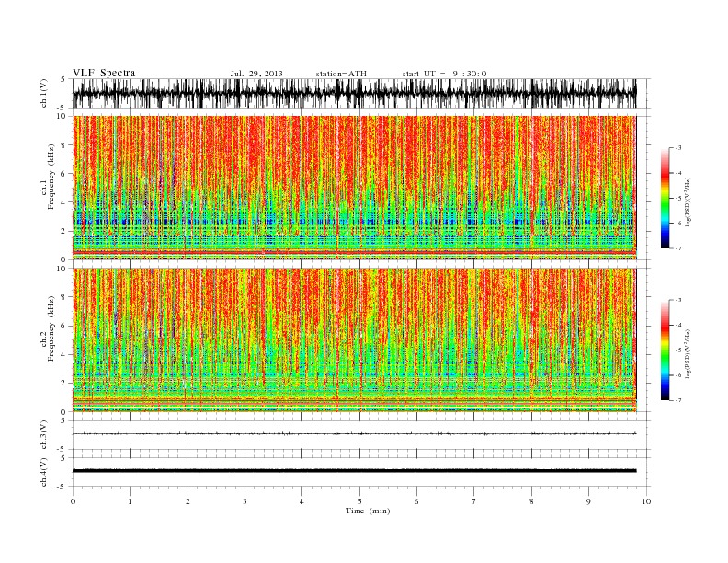Viewport: 728px width, 563px height.
Task: Click the "9" minute tick label
Action: coord(588,501)
